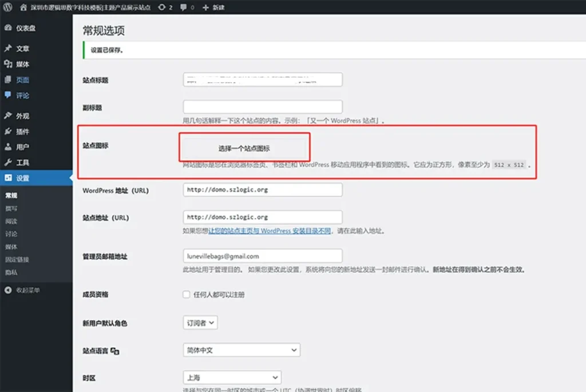Open the 时区 dropdown showing 上海
586x392 pixels.
232,377
